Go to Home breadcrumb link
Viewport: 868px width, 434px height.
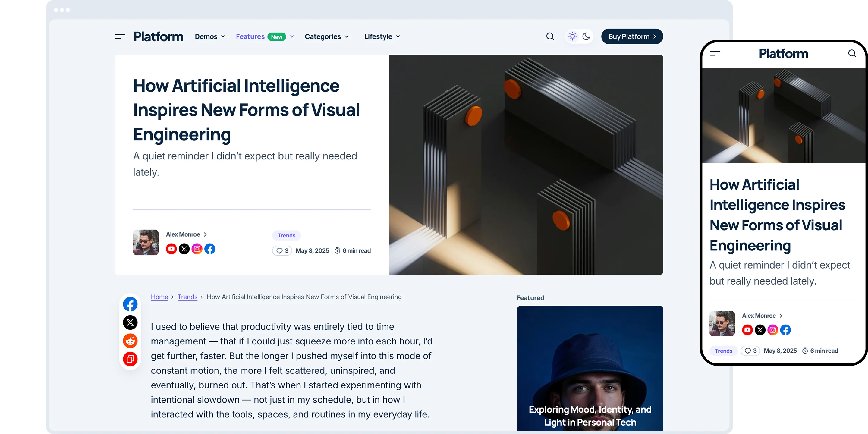[159, 297]
